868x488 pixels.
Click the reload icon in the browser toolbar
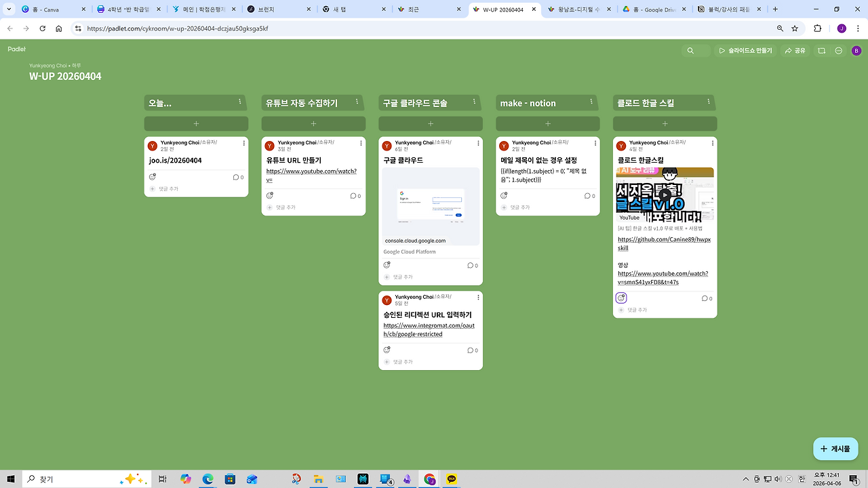tap(42, 28)
